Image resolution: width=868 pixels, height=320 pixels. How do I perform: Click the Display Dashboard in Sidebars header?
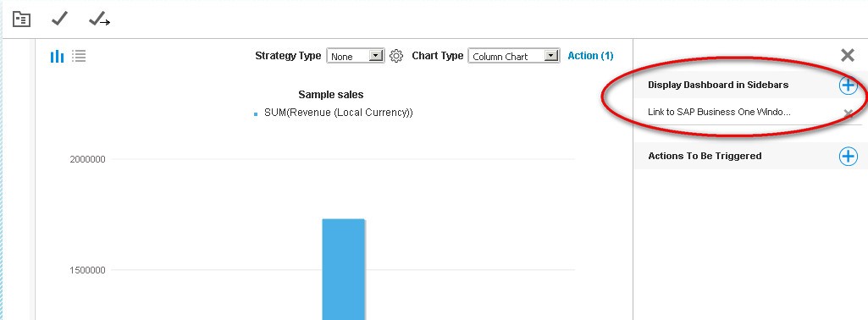point(718,86)
